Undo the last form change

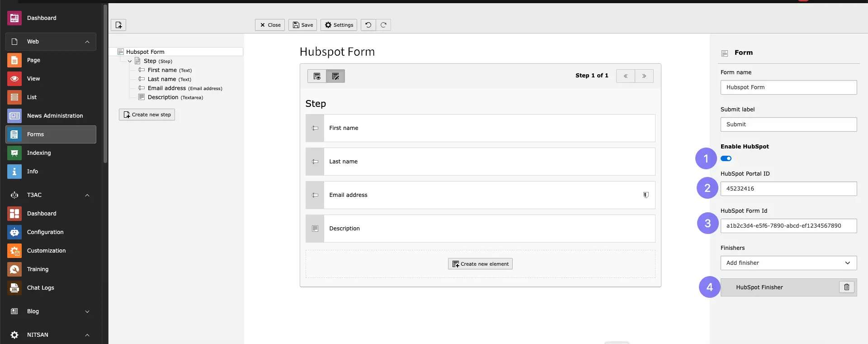click(368, 25)
